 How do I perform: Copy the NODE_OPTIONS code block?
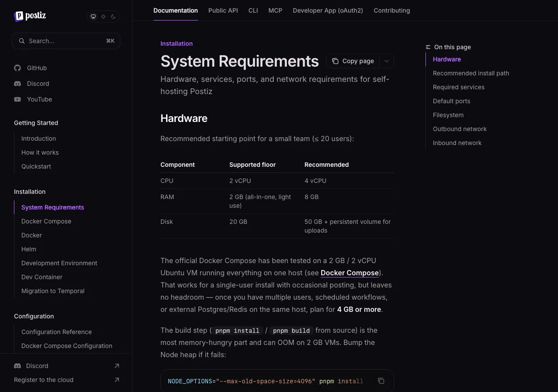pyautogui.click(x=381, y=381)
